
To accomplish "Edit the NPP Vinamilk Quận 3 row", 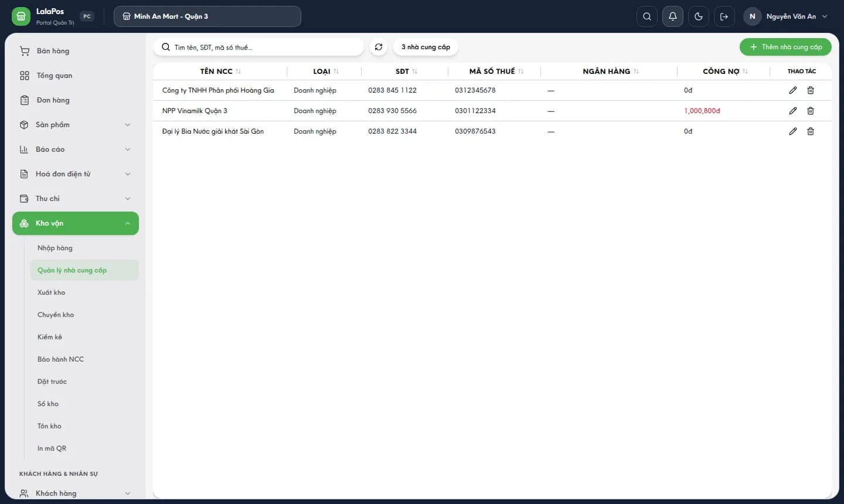I will click(x=793, y=111).
